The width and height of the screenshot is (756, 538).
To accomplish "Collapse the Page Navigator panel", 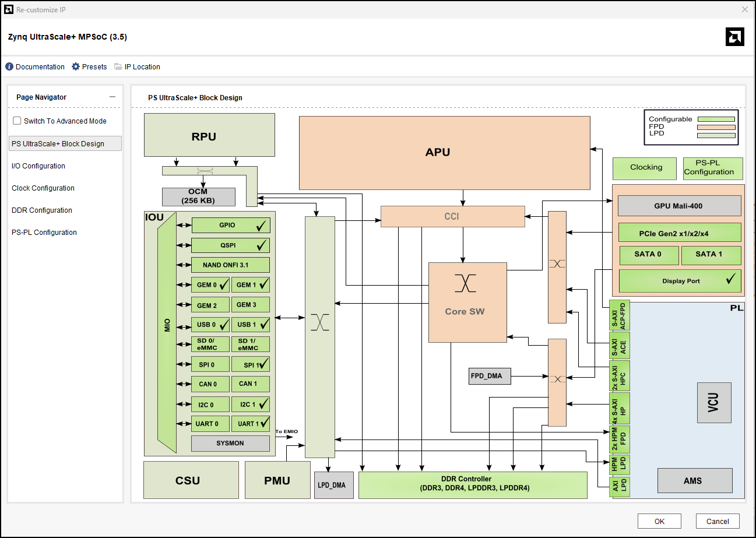I will tap(112, 97).
